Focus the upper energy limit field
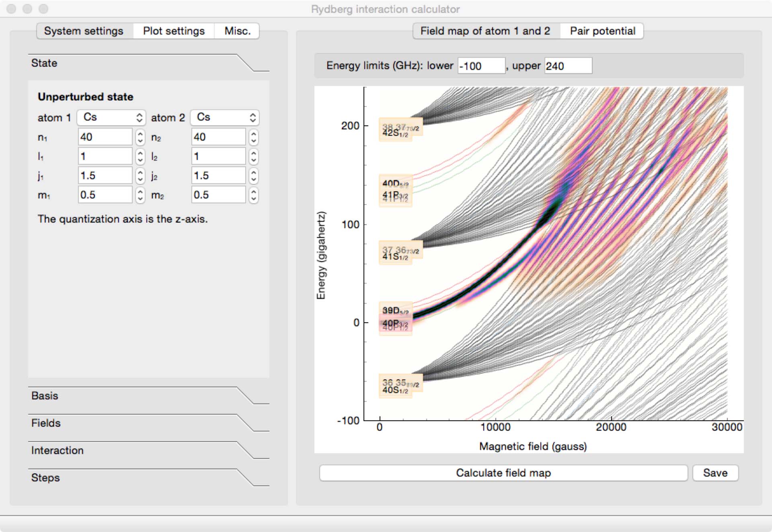772x532 pixels. (568, 66)
